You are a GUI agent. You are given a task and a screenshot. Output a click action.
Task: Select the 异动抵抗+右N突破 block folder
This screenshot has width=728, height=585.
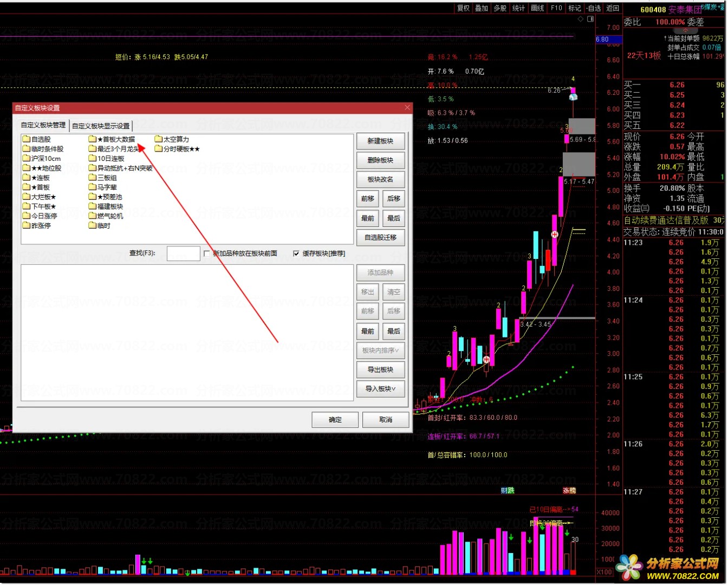pos(121,168)
